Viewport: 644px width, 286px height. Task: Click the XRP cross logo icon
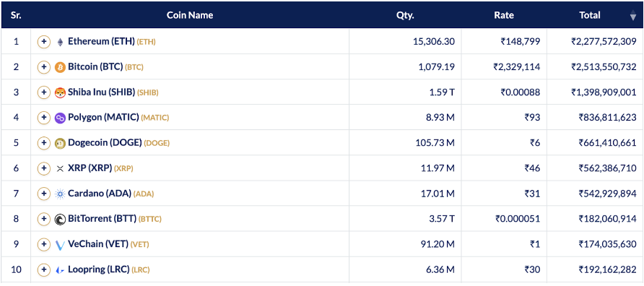pyautogui.click(x=60, y=168)
